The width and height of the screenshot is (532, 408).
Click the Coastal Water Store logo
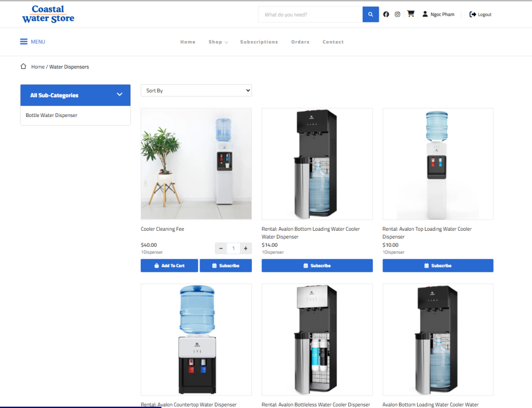(x=48, y=14)
